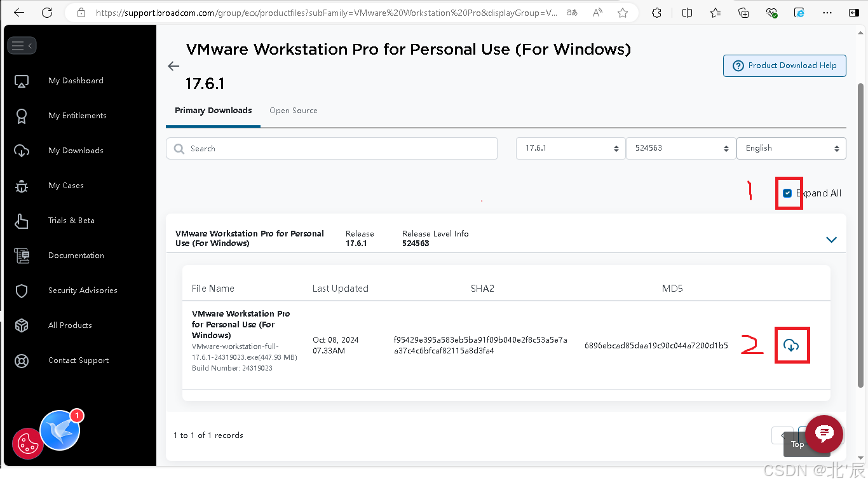Open Product Download Help
868x485 pixels.
tap(785, 65)
